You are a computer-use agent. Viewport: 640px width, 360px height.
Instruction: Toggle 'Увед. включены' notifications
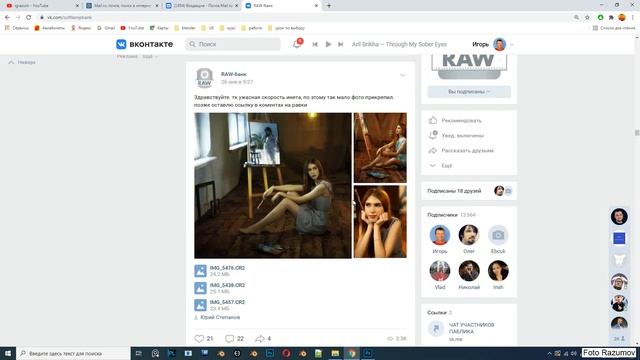pyautogui.click(x=462, y=136)
